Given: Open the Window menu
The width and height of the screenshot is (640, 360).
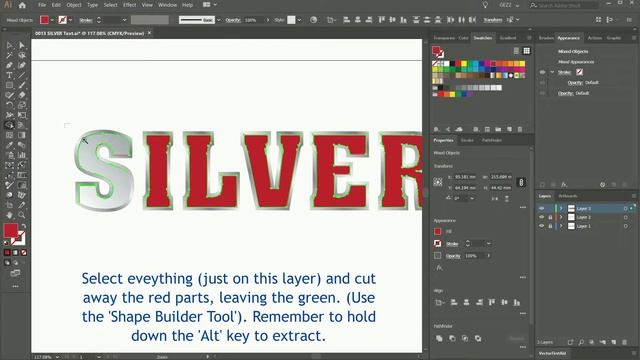Looking at the screenshot, I should (x=167, y=5).
